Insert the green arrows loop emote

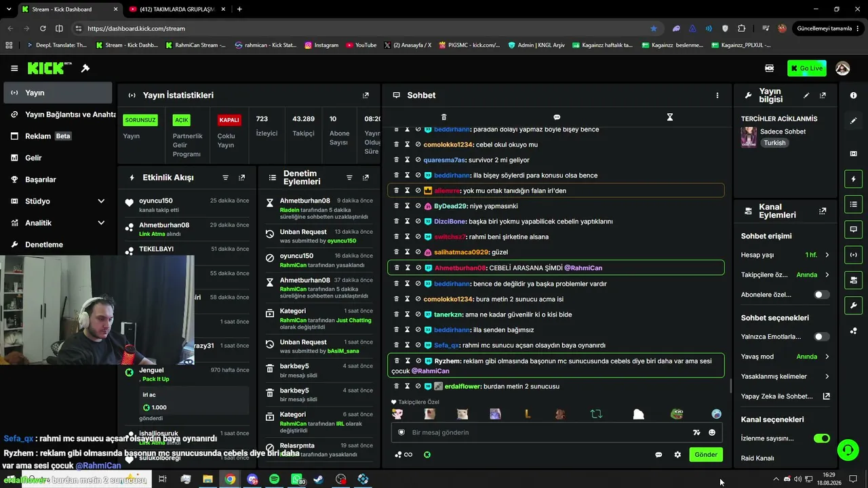597,414
